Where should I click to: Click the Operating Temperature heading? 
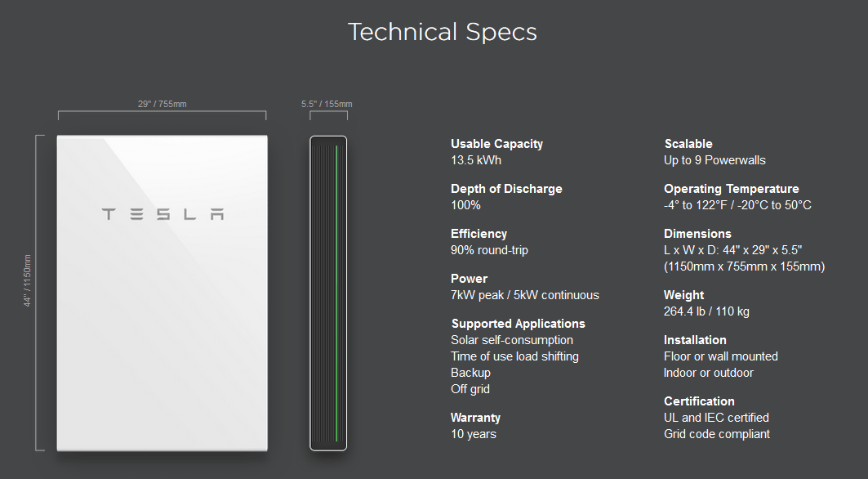(x=732, y=189)
